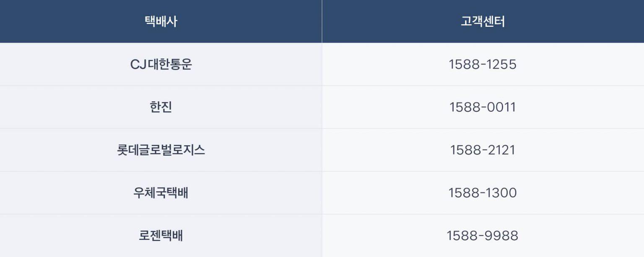The width and height of the screenshot is (644, 257).
Task: Tap phone number 1588-2121
Action: 483,150
